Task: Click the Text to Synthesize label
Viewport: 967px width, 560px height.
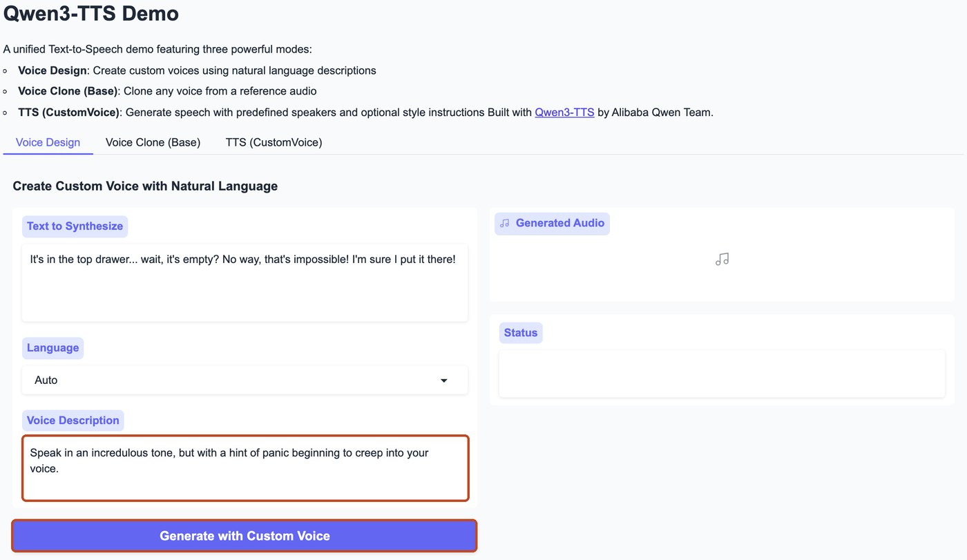Action: 75,226
